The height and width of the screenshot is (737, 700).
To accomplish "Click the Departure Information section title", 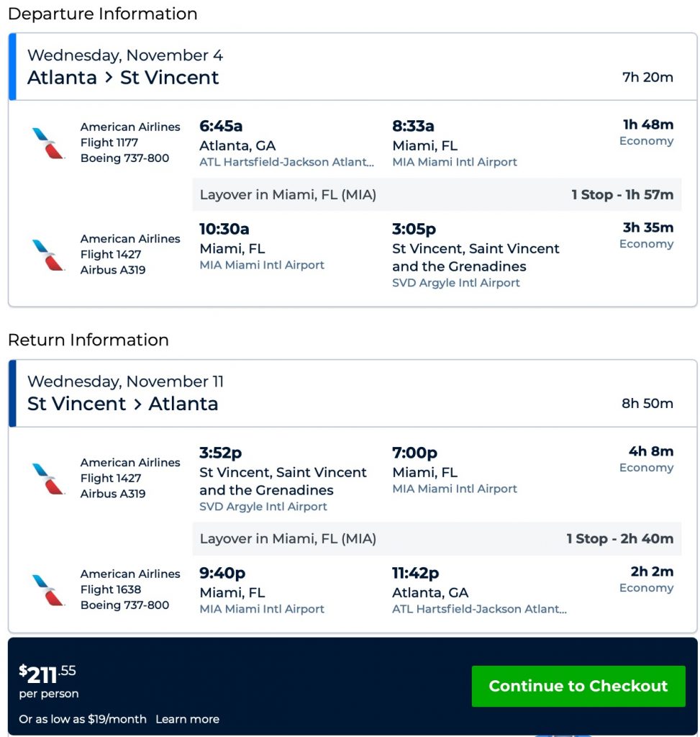I will pyautogui.click(x=102, y=14).
